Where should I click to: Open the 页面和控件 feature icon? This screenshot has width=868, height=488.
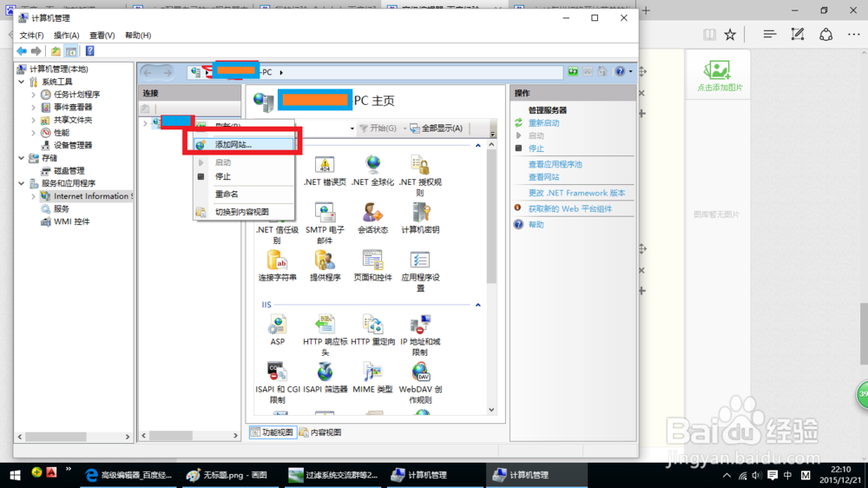point(372,266)
